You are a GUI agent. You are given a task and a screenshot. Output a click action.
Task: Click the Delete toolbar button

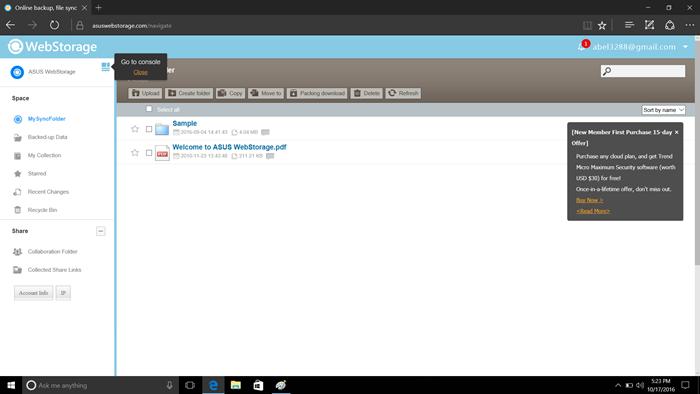tap(367, 93)
